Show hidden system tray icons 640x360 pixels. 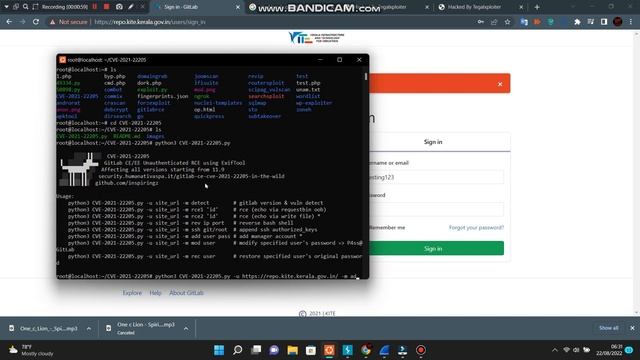click(x=554, y=350)
